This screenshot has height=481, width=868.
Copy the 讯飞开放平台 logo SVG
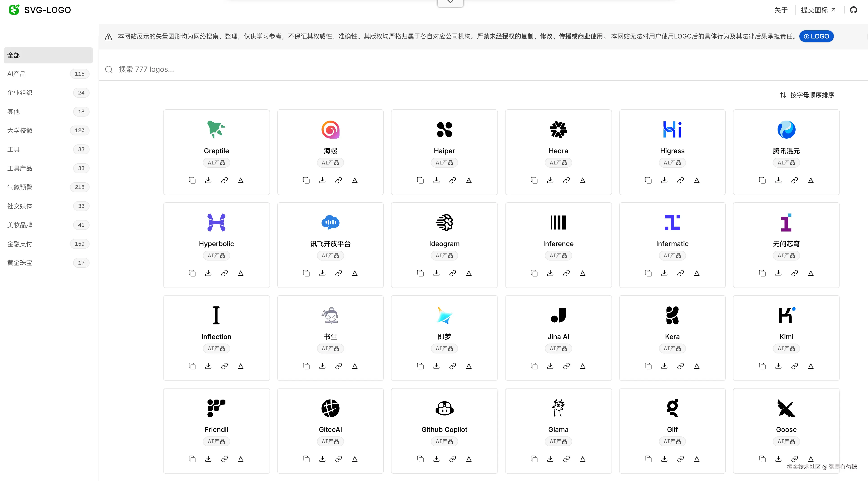coord(306,273)
